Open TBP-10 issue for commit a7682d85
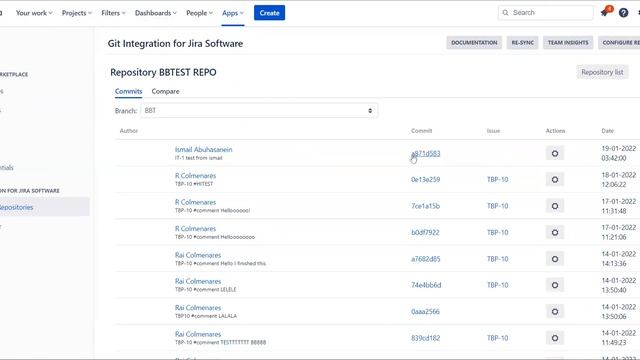 click(x=497, y=259)
